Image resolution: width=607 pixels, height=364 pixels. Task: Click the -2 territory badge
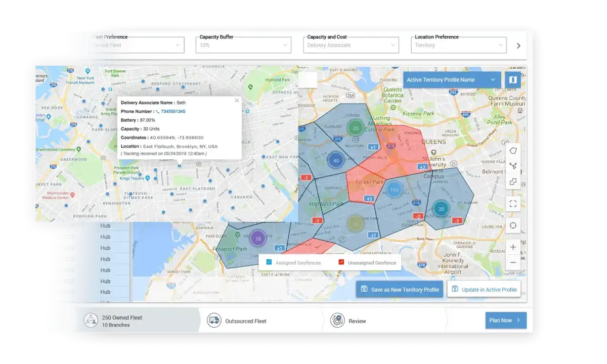coord(418,216)
